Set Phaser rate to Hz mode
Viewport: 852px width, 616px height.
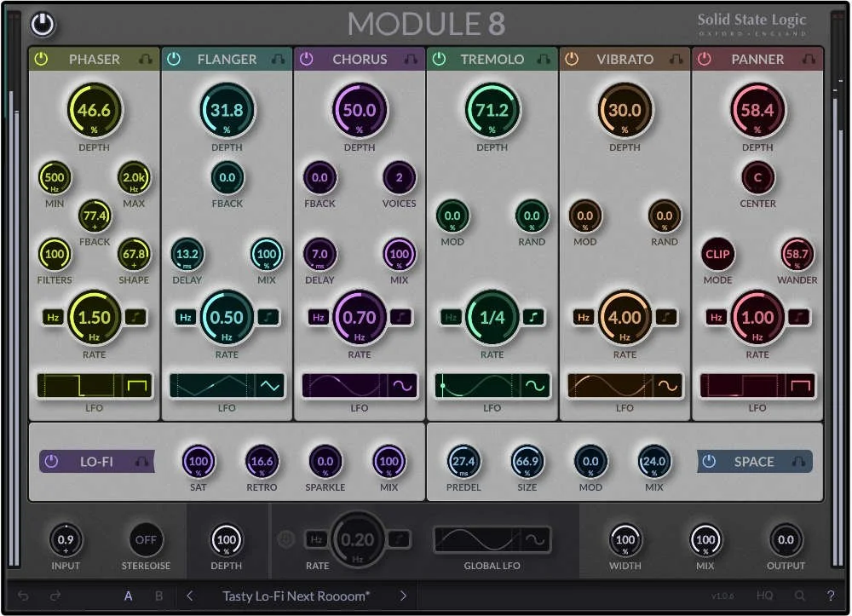(53, 317)
